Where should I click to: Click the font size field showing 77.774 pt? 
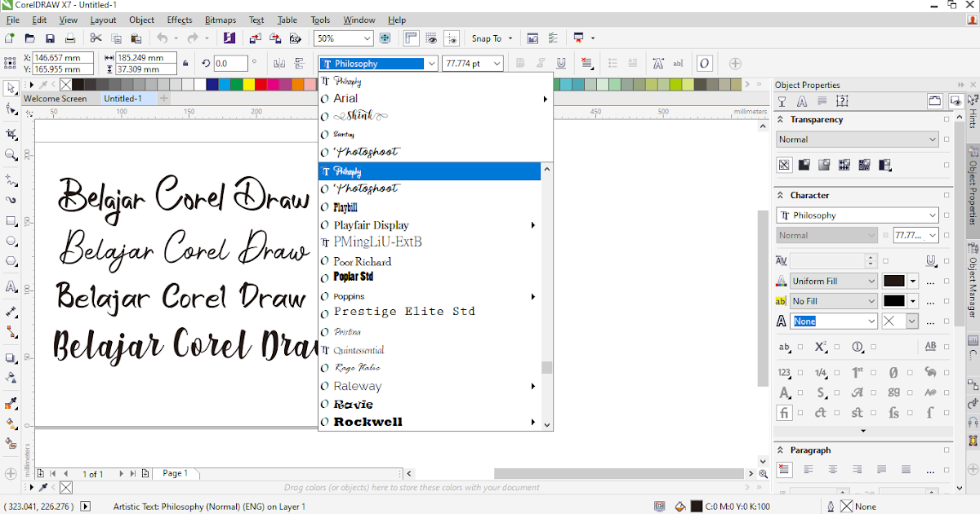[472, 63]
